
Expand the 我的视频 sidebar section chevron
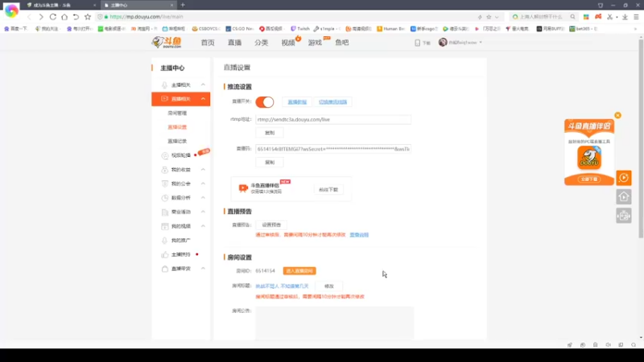[x=203, y=226]
